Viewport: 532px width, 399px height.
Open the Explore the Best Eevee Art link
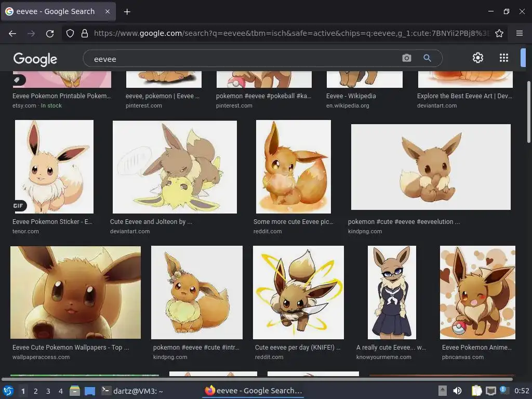coord(464,96)
